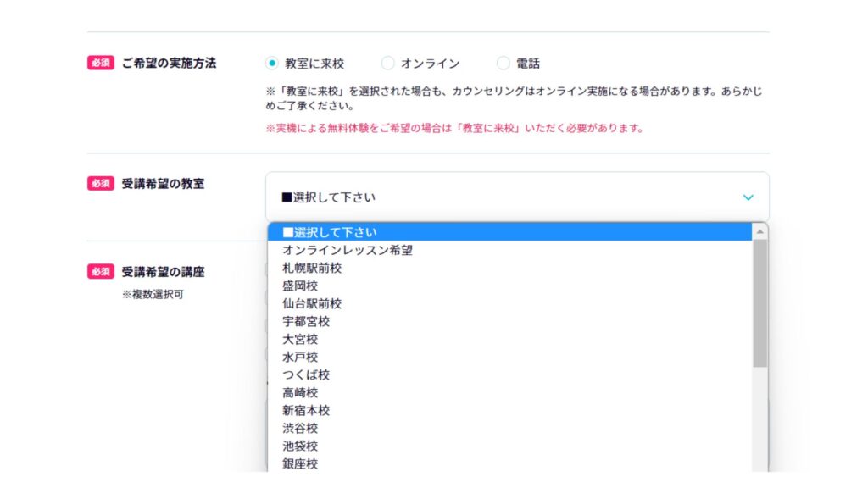The width and height of the screenshot is (868, 488).
Task: Open the 受講希望の教室 select box
Action: [517, 197]
